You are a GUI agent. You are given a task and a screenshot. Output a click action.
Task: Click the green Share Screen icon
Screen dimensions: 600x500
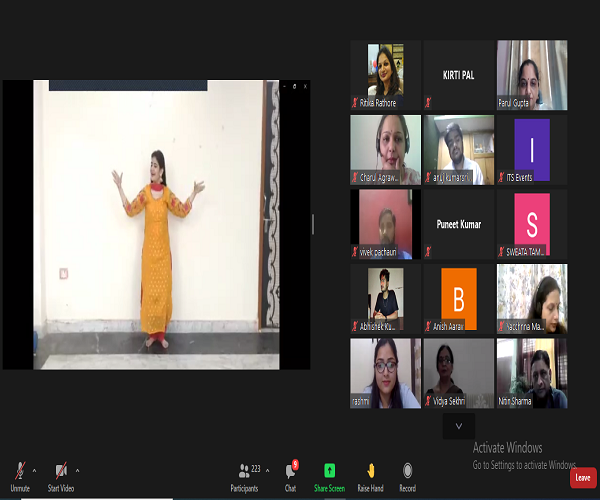(329, 471)
